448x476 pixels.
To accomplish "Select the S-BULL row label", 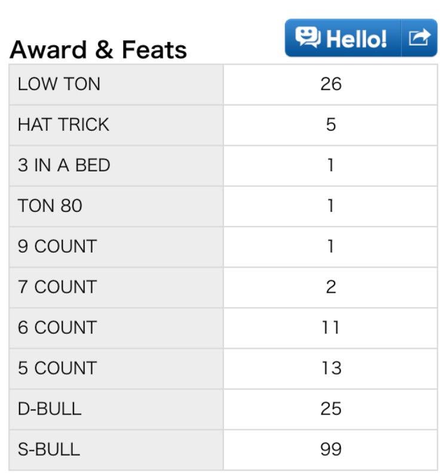I will click(x=48, y=450).
